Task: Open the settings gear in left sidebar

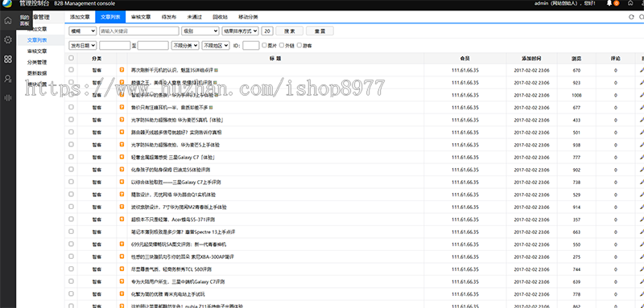Action: [x=8, y=39]
